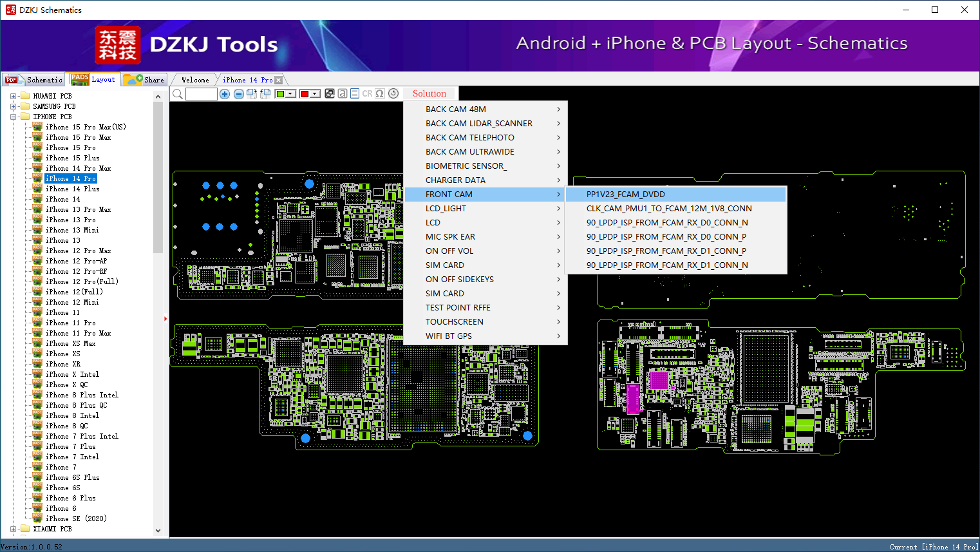Click the circular refresh toolbar icon
980x552 pixels.
pos(393,93)
